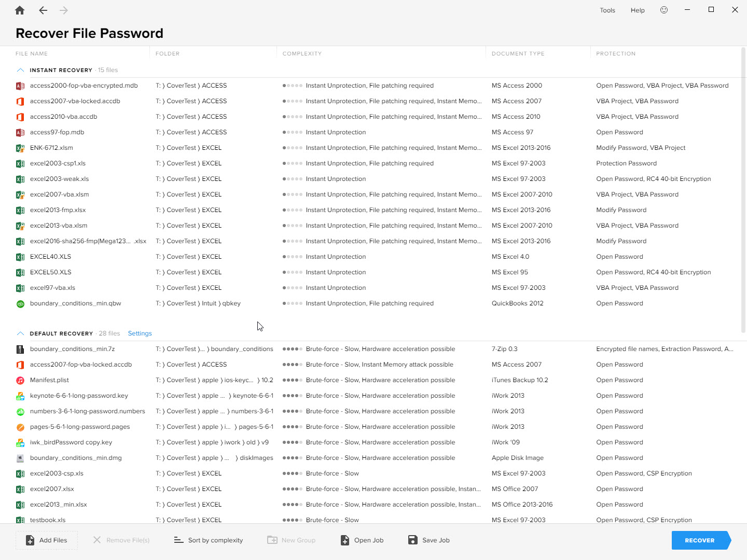Navigate forward with the right arrow
The width and height of the screenshot is (747, 560).
(64, 10)
